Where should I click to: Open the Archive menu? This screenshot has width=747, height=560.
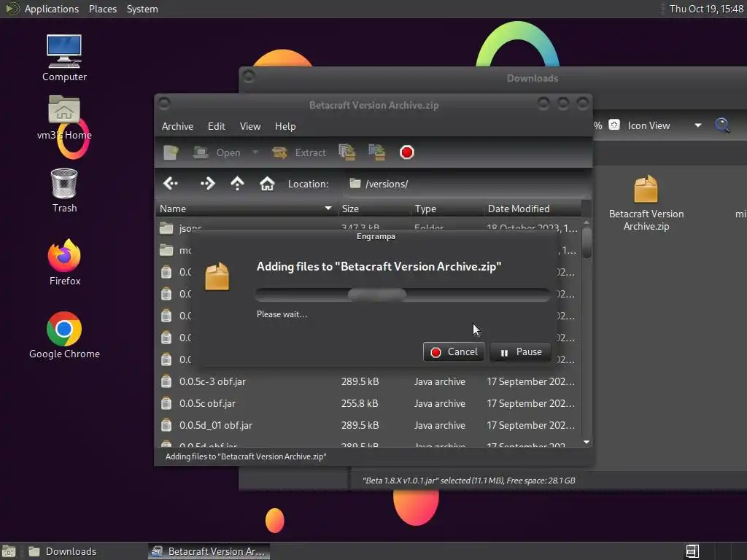click(x=177, y=126)
